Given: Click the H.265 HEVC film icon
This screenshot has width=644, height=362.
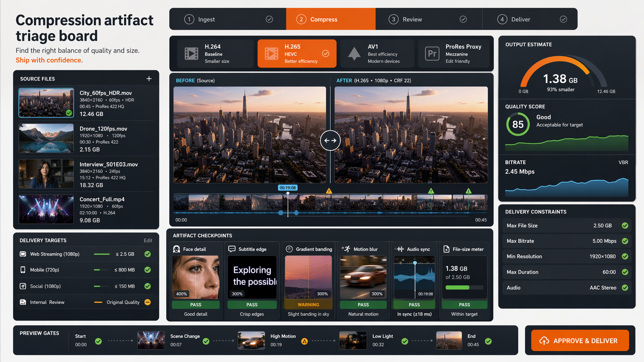Looking at the screenshot, I should coord(271,54).
